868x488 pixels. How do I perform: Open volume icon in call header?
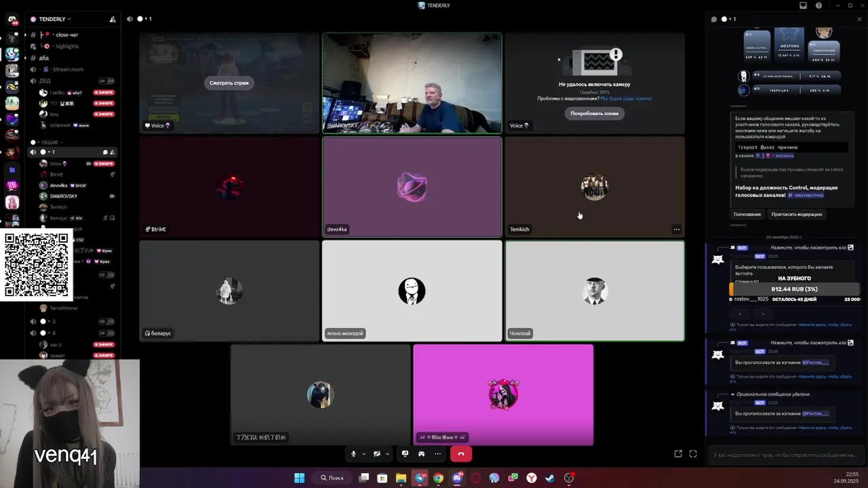(x=130, y=19)
